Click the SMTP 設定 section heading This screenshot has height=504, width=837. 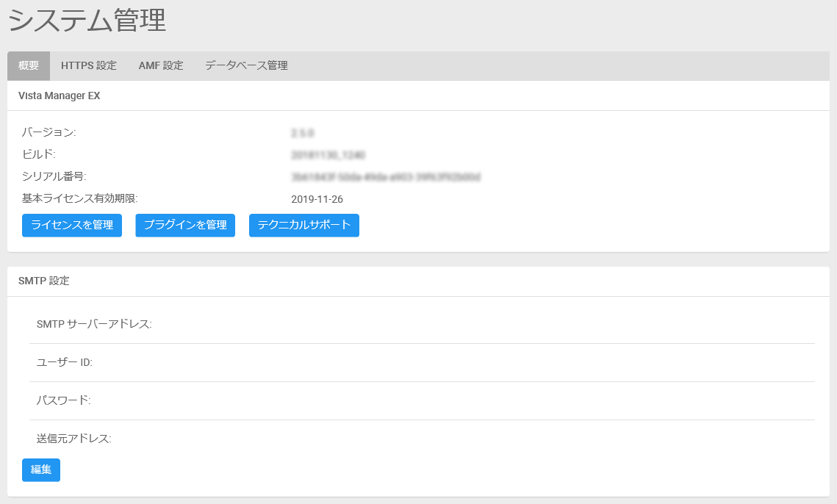pyautogui.click(x=44, y=281)
